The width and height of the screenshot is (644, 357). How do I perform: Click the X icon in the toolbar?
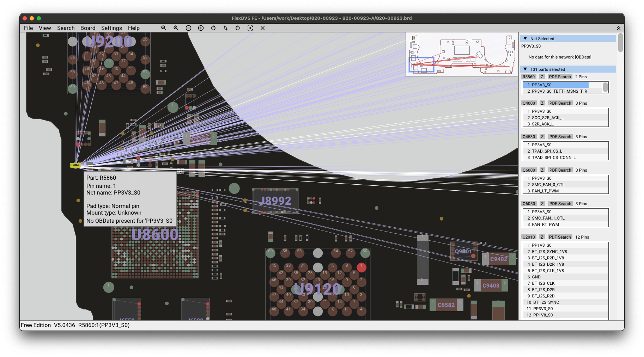tap(262, 28)
